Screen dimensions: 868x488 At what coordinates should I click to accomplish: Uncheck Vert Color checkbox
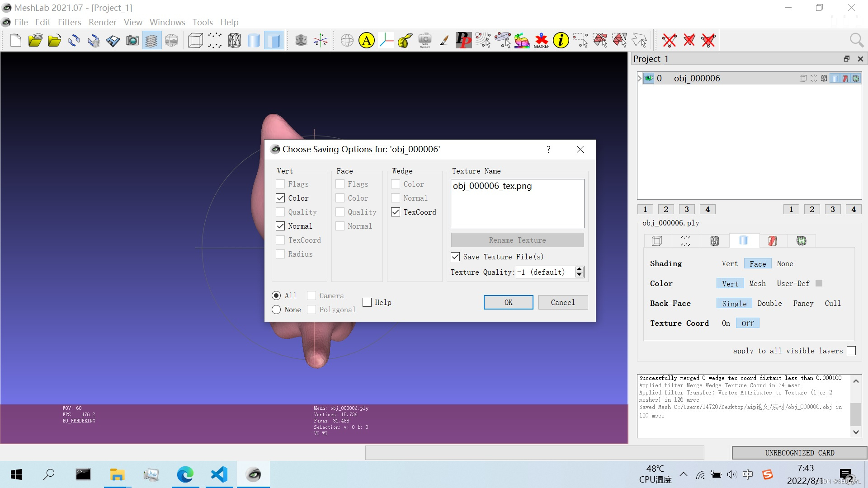pyautogui.click(x=280, y=198)
